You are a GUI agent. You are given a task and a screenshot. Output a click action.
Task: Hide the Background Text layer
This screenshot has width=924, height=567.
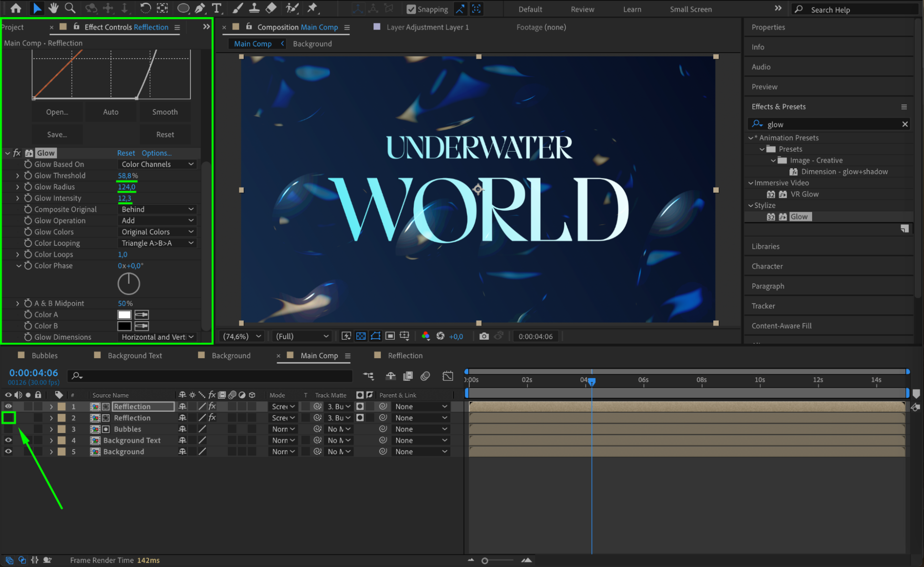pos(8,440)
